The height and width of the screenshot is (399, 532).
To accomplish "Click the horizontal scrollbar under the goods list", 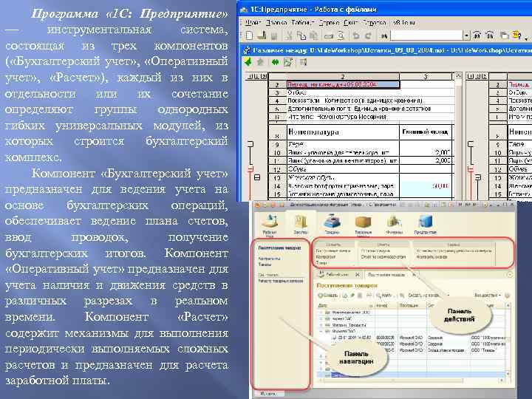I will pos(411,380).
